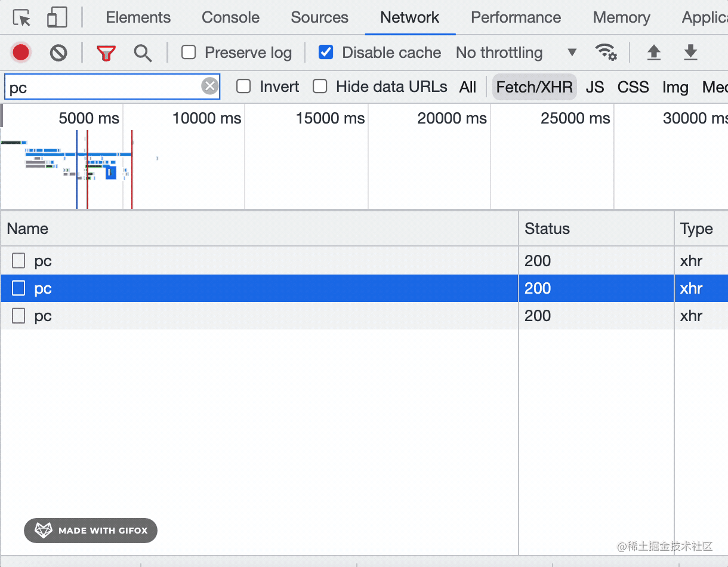Stop recording network log

click(21, 53)
